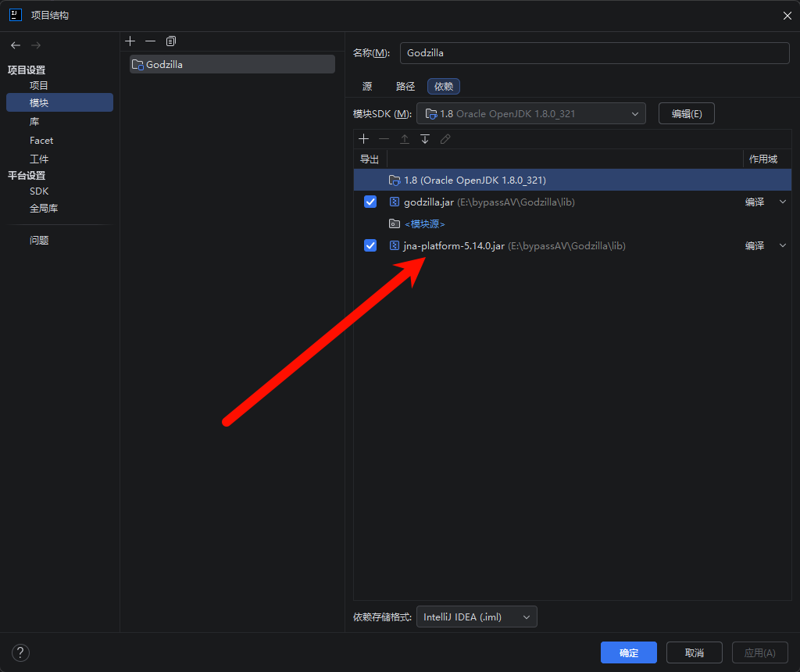Viewport: 800px width, 672px height.
Task: Copy the selected module icon
Action: [x=171, y=41]
